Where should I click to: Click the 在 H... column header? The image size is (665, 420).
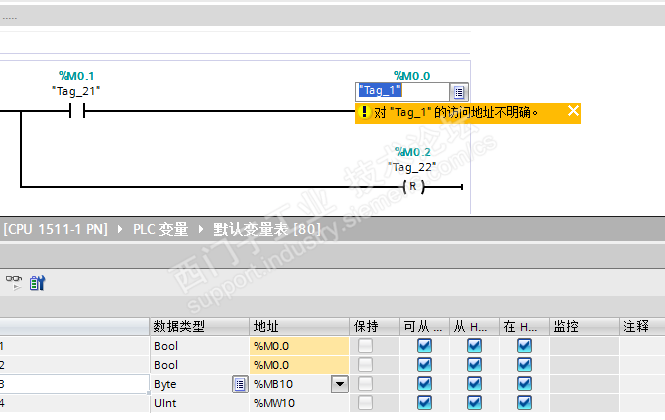[x=525, y=326]
